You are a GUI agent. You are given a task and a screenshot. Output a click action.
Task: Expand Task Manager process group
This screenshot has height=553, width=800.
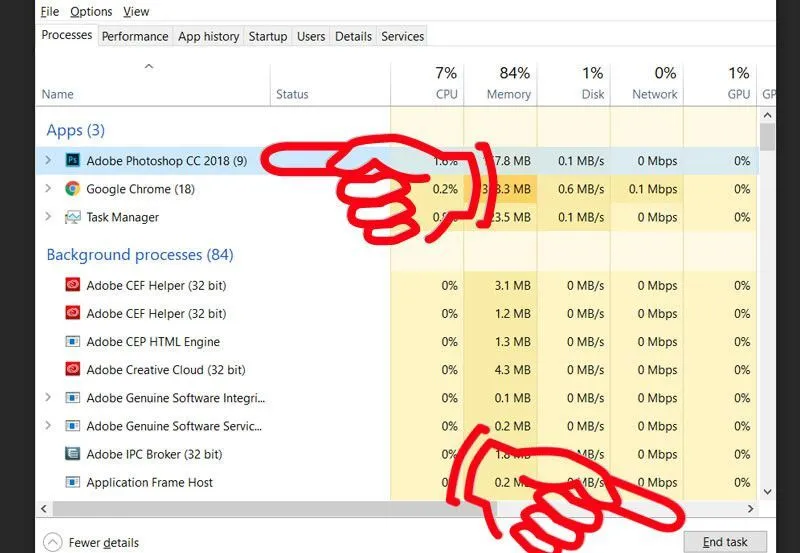click(x=48, y=216)
